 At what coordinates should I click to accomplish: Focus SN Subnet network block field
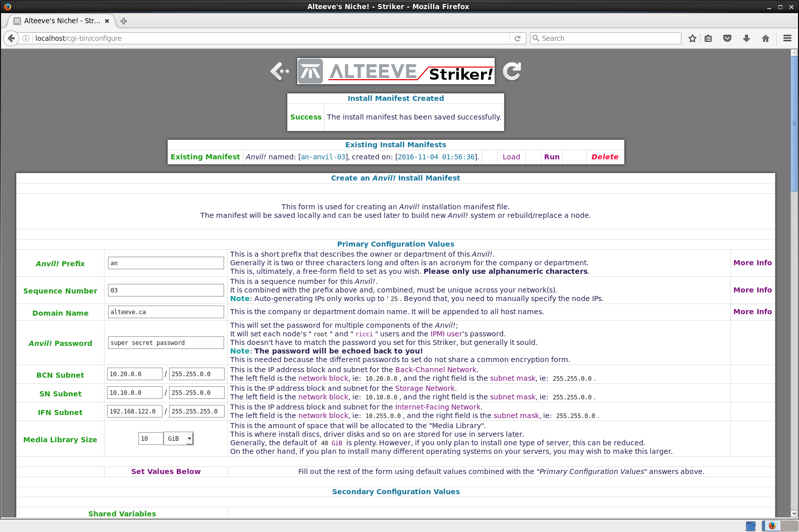pos(135,393)
